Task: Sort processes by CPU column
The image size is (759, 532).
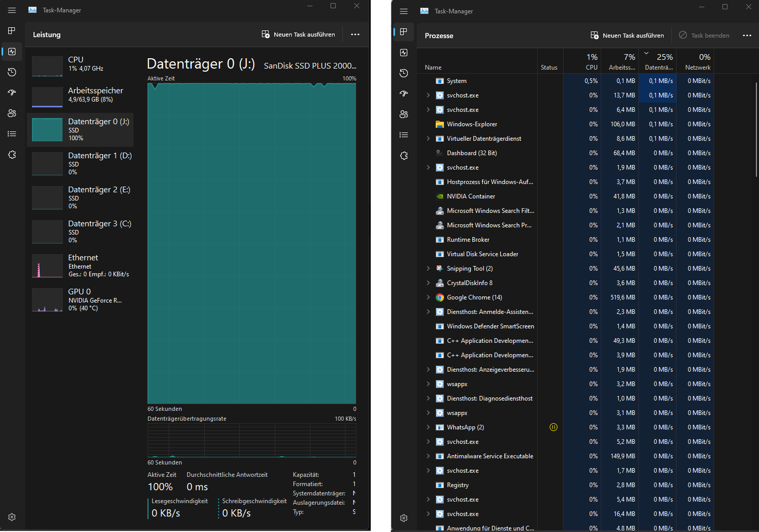Action: click(582, 61)
